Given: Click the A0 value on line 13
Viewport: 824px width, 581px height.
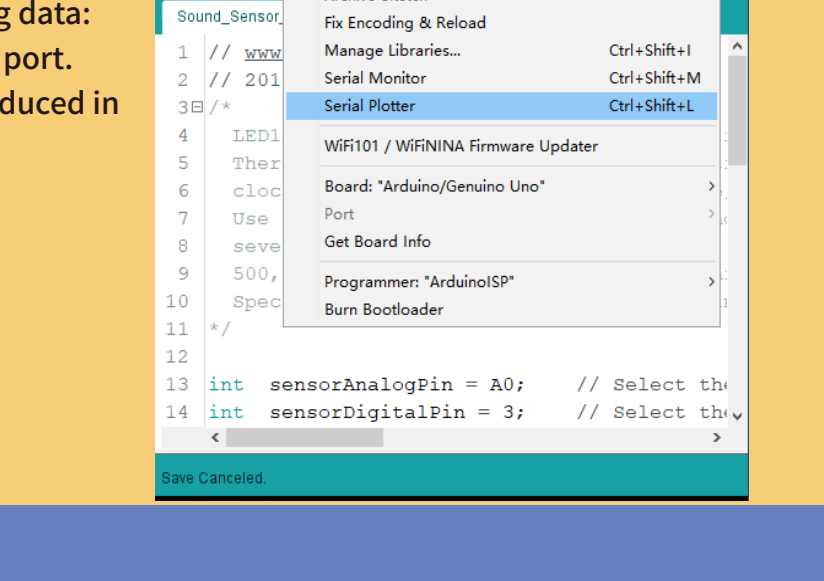Looking at the screenshot, I should 501,385.
